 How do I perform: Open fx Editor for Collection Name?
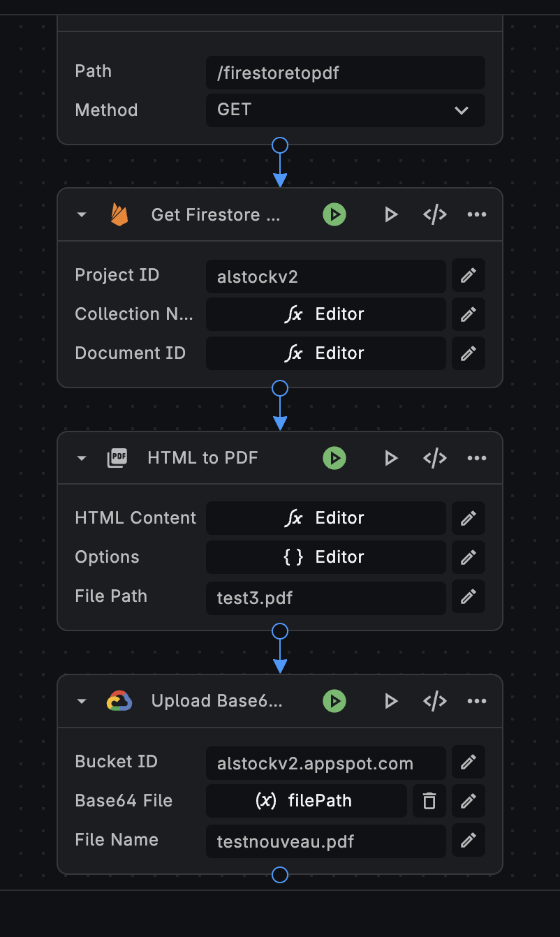click(x=325, y=314)
